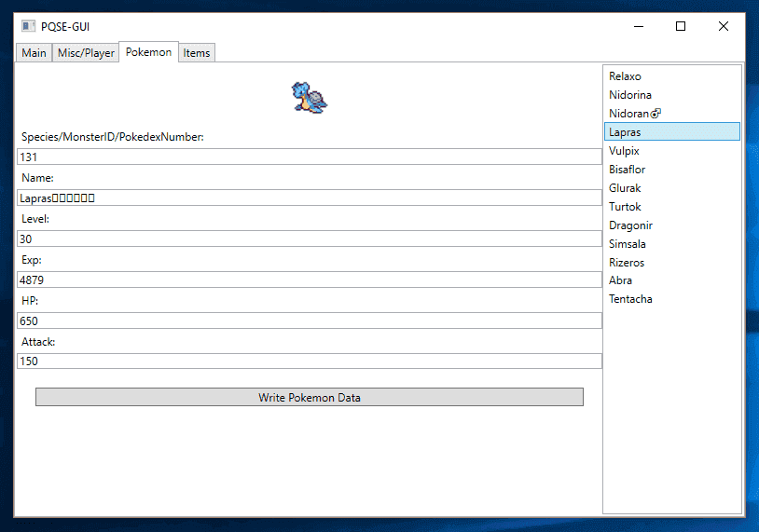Pick Vulpix from the Pokemon list
Viewport: 759px width, 532px height.
[x=672, y=151]
